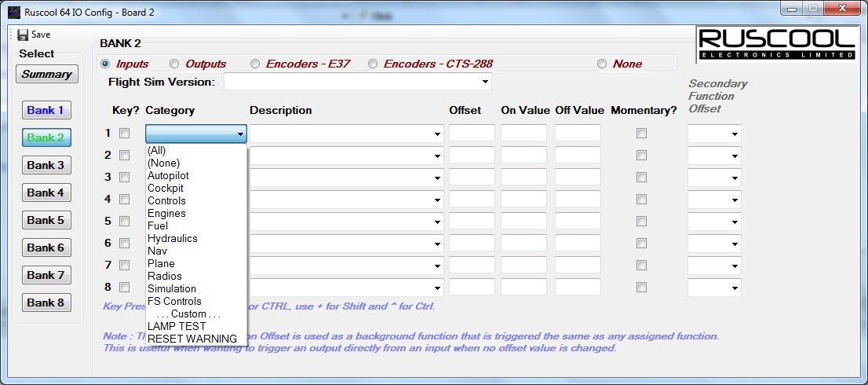The width and height of the screenshot is (868, 385).
Task: Open the row 8 Description dropdown
Action: 437,288
